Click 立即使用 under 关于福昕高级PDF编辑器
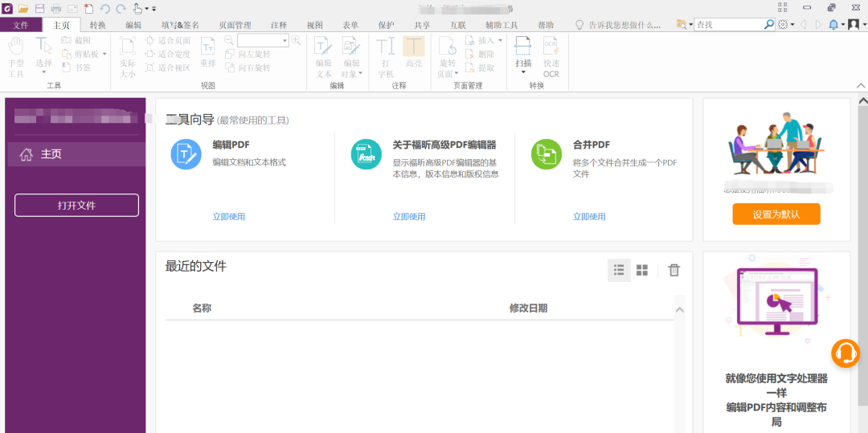868x433 pixels. click(409, 217)
